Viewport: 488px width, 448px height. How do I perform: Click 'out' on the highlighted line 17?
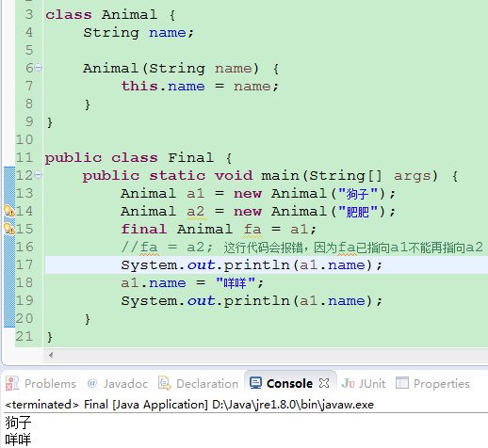click(202, 265)
